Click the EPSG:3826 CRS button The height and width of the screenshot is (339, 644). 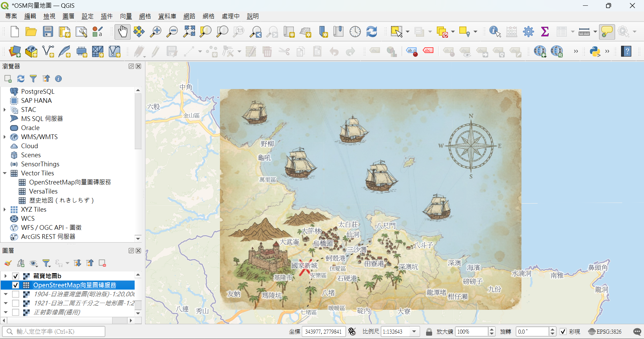(605, 332)
